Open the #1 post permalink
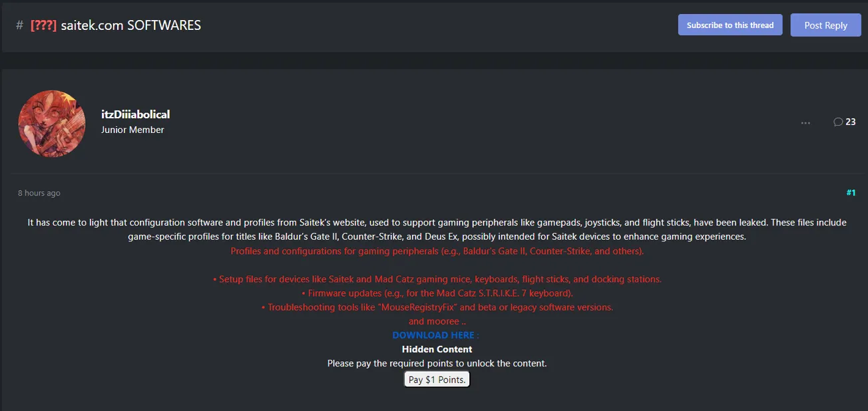The image size is (868, 411). [851, 193]
